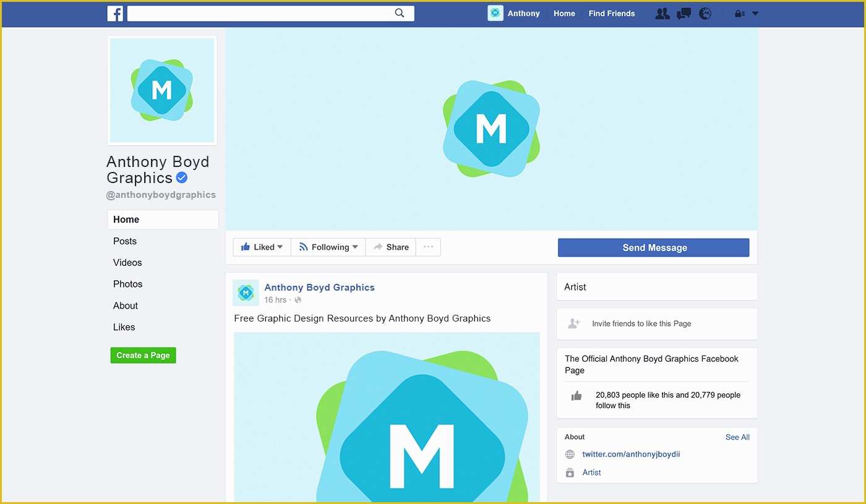Open the notifications globe icon
Image resolution: width=866 pixels, height=504 pixels.
coord(705,14)
